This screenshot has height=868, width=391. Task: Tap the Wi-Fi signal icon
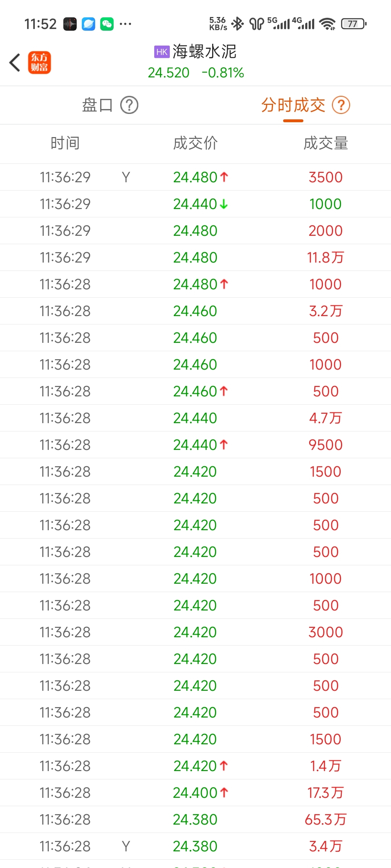tap(327, 24)
